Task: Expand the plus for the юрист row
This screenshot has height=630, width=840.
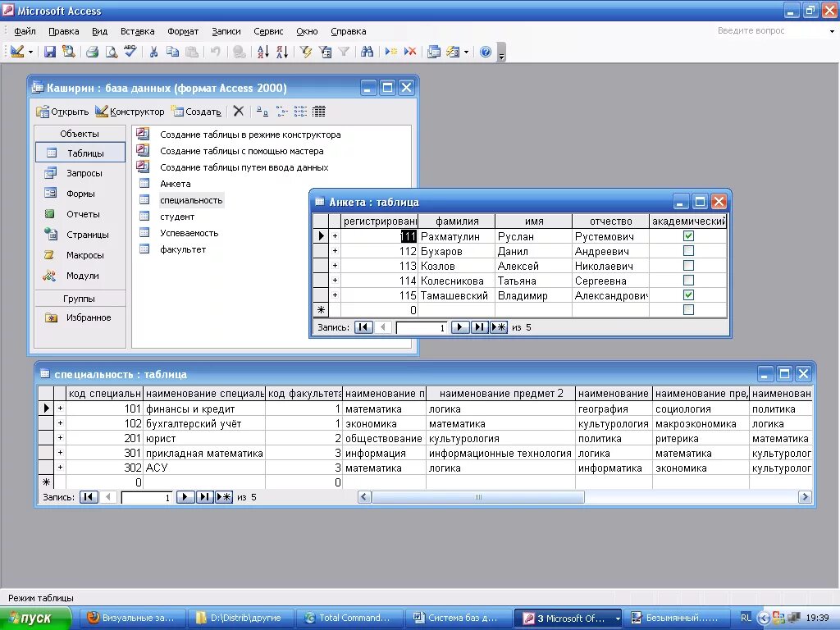Action: 60,438
